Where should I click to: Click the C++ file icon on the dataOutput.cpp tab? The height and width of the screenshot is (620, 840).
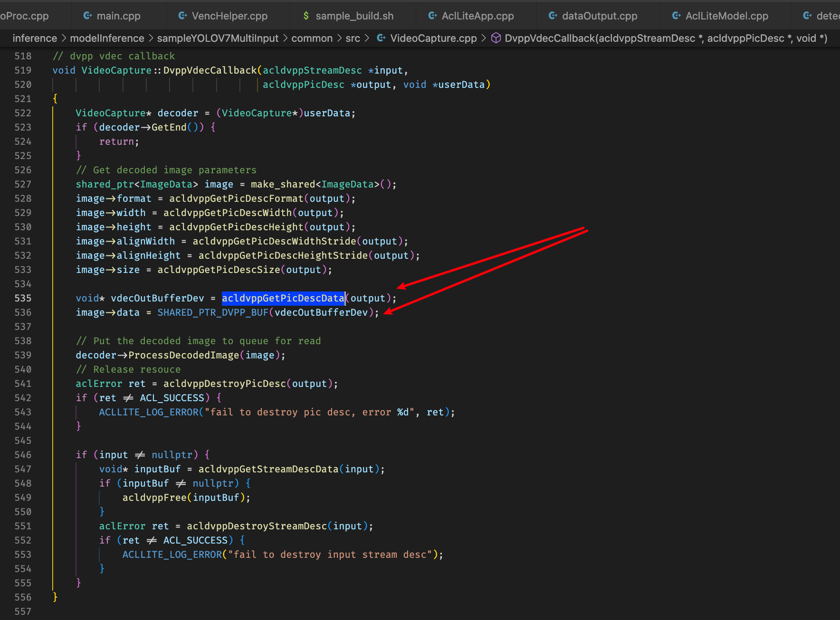click(x=553, y=16)
